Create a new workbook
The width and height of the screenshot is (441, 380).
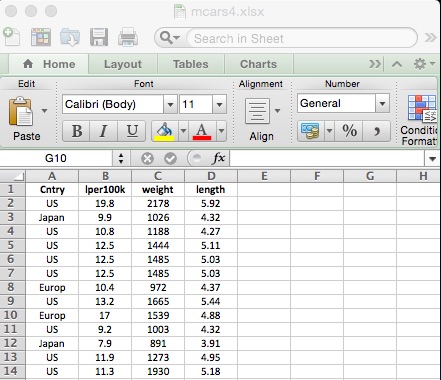(12, 37)
